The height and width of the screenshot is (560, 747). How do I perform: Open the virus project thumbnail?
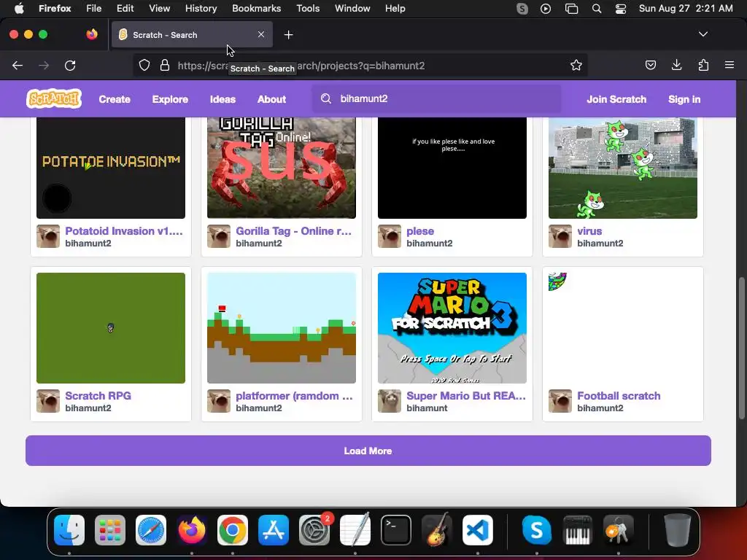pos(623,168)
